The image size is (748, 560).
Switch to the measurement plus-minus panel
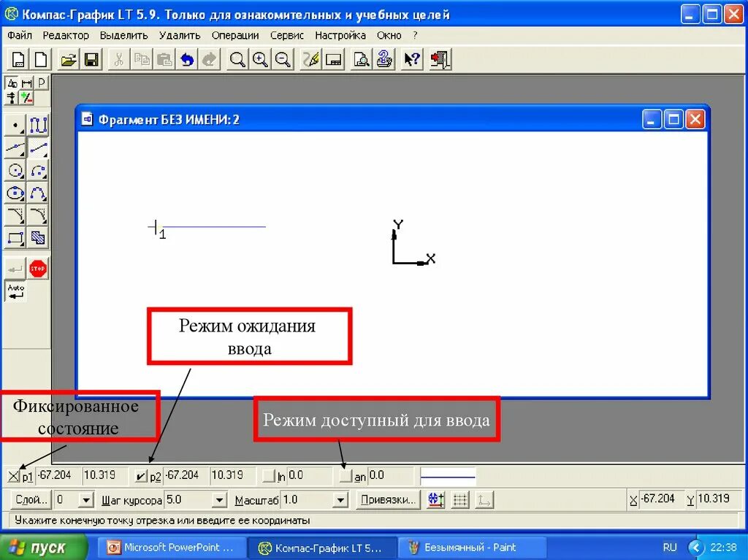[27, 99]
